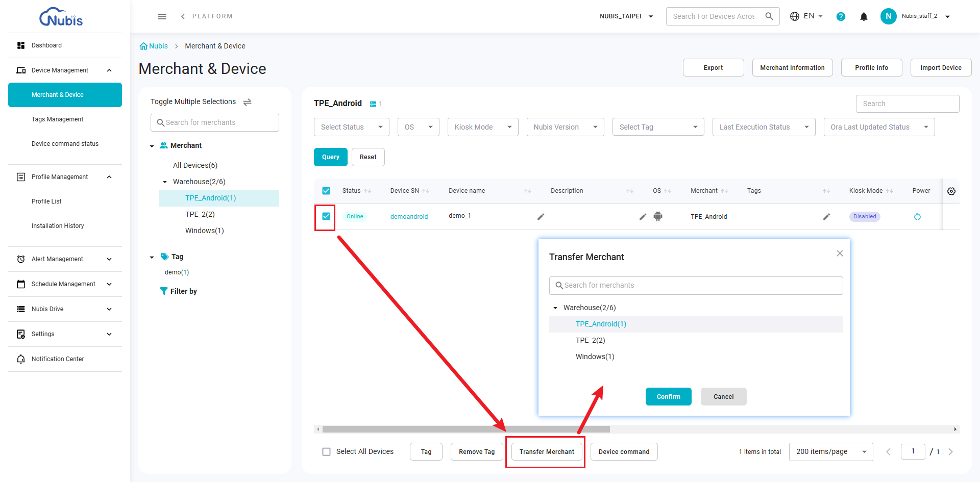Open the notification bell icon

(864, 16)
